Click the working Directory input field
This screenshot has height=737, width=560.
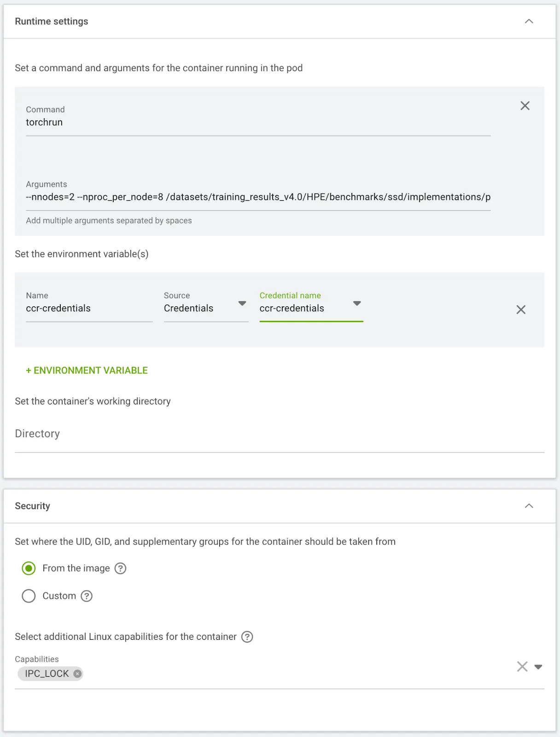point(279,434)
